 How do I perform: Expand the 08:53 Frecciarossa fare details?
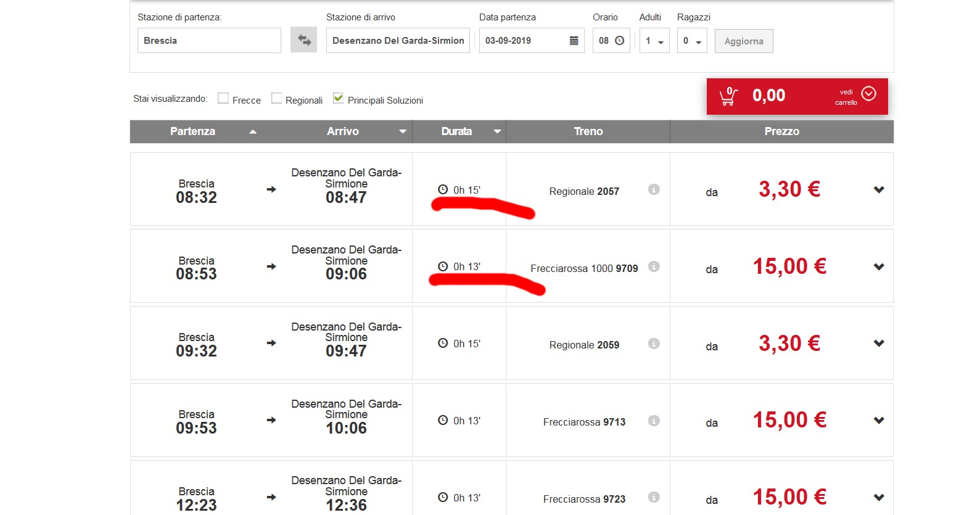879,267
